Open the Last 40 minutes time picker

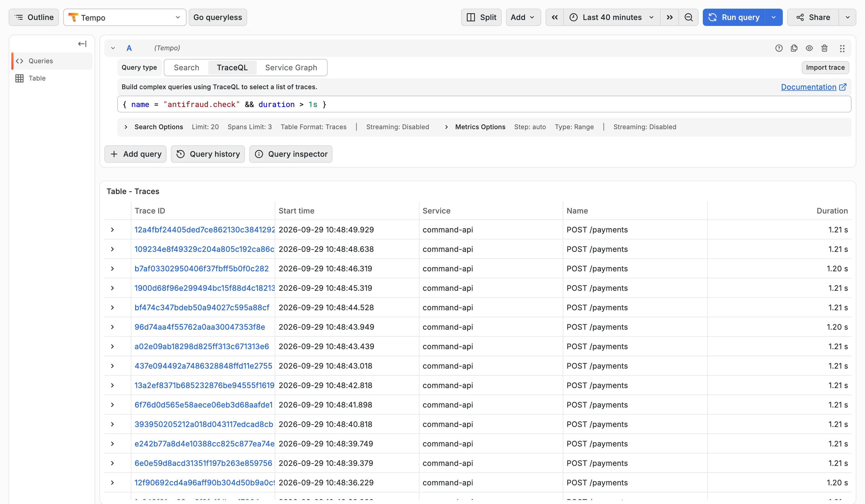(x=612, y=17)
